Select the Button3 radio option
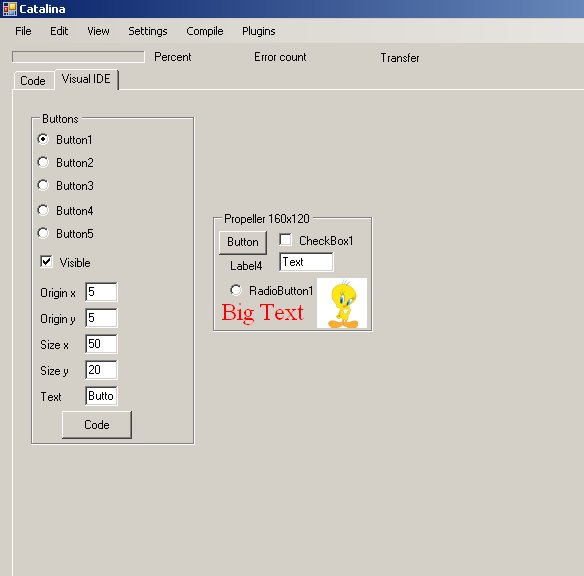The width and height of the screenshot is (584, 576). pos(43,185)
